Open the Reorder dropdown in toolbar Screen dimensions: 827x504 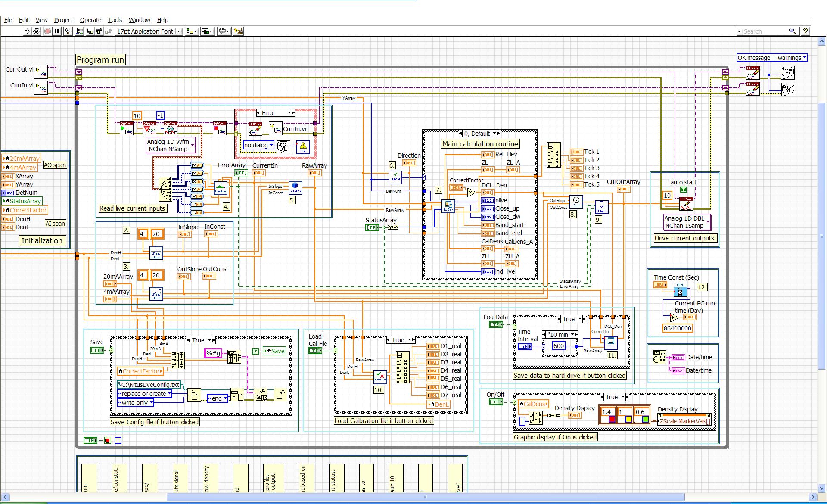[x=224, y=31]
